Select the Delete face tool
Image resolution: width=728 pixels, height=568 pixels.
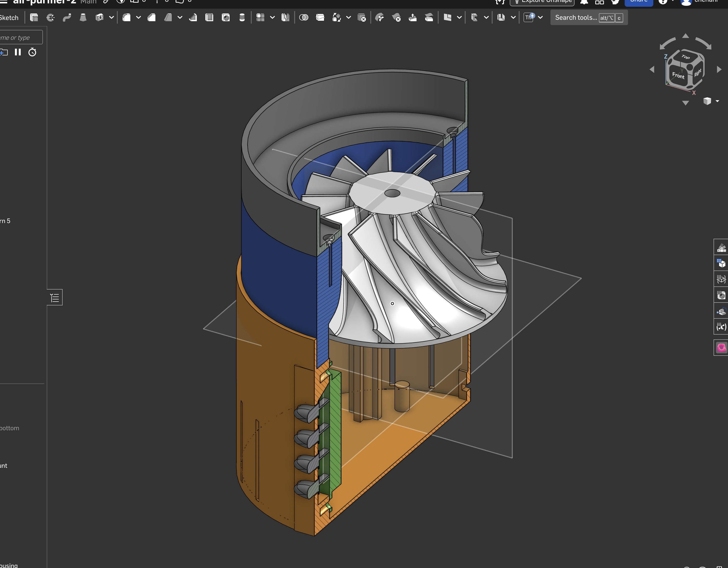pos(396,18)
